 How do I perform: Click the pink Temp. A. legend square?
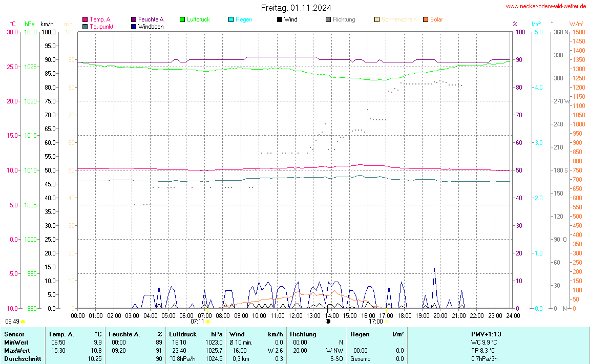pos(85,19)
